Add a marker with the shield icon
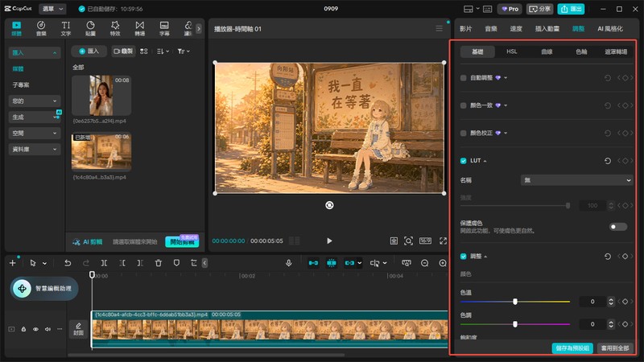The height and width of the screenshot is (362, 644). pos(176,263)
